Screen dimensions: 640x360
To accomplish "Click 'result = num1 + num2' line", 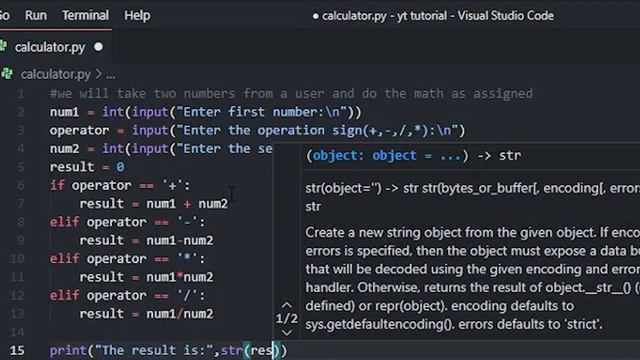I will point(153,204).
